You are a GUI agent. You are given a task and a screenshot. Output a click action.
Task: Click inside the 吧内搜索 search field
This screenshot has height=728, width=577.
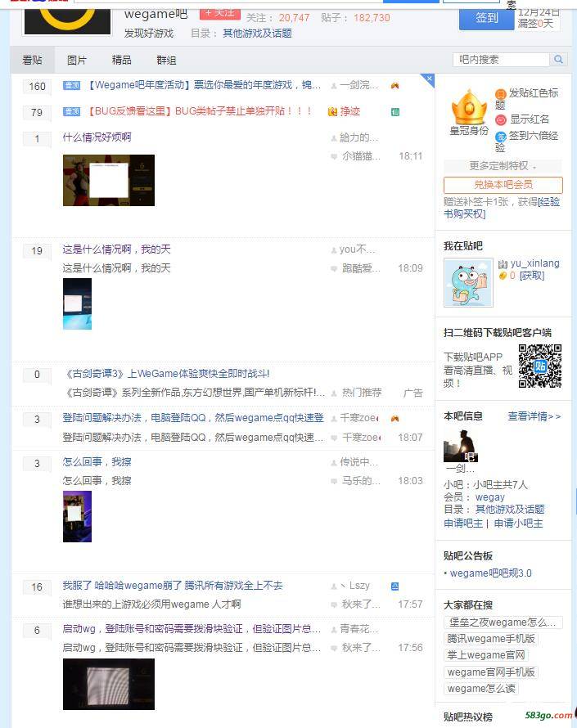coord(501,60)
